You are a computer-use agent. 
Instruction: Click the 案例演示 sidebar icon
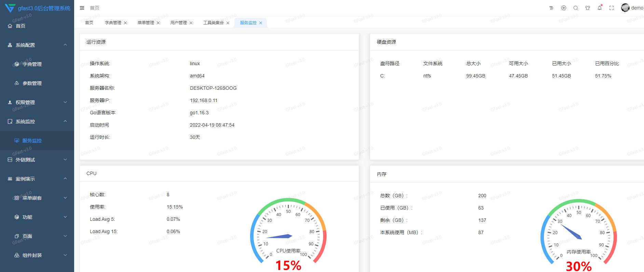10,179
